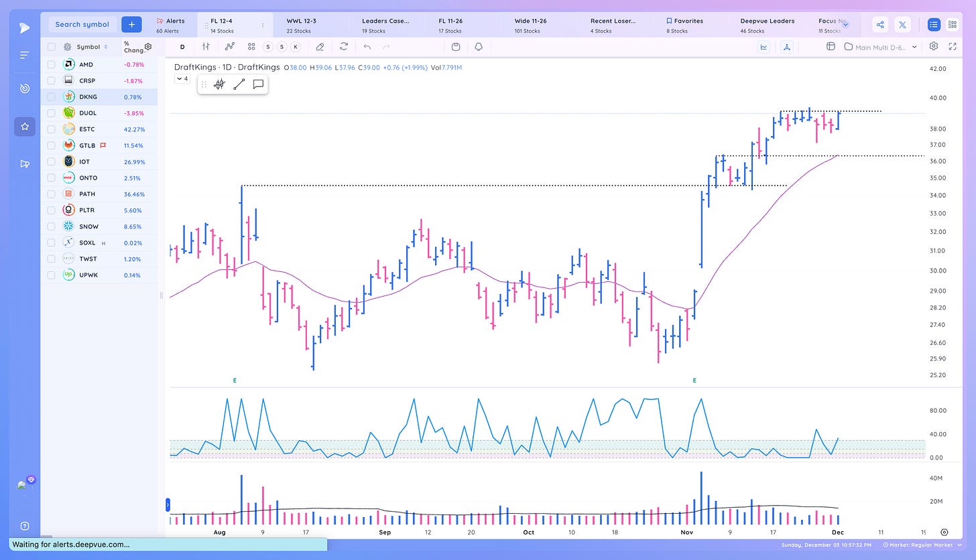Toggle the tree hierarchy view icon

pyautogui.click(x=787, y=47)
